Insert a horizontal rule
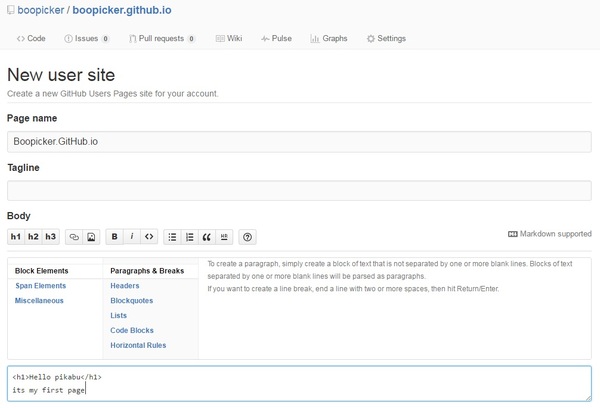Screen dimensions: 600x408 tap(224, 237)
